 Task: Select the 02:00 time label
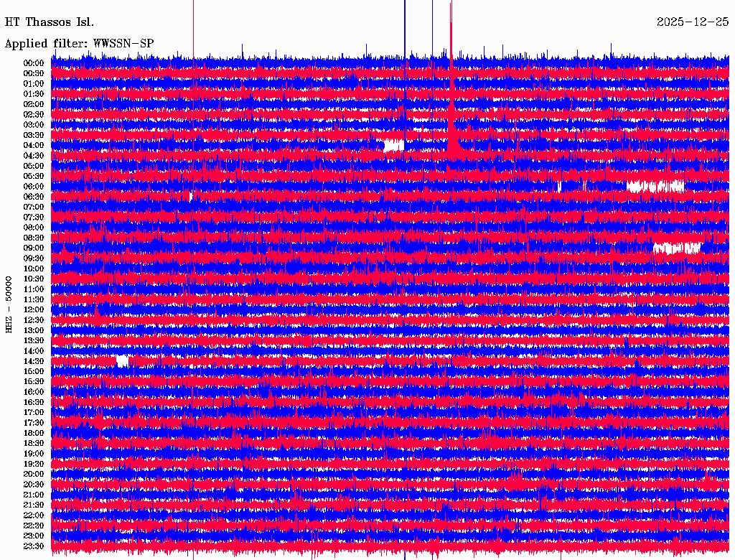pyautogui.click(x=34, y=104)
